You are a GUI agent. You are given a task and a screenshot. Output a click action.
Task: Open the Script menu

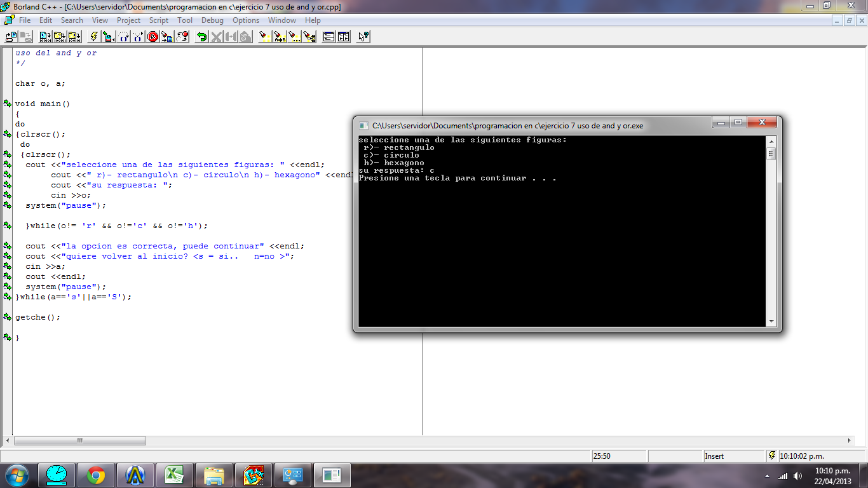pyautogui.click(x=158, y=20)
